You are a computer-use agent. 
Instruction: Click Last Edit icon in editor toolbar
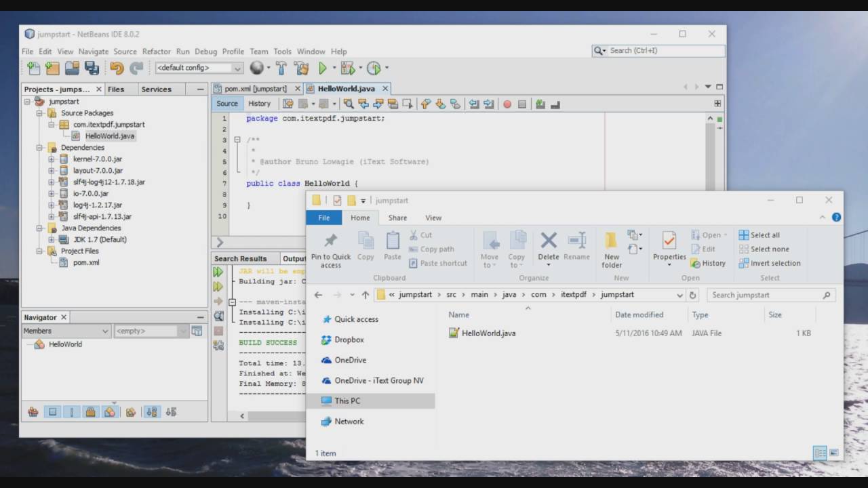pos(288,104)
